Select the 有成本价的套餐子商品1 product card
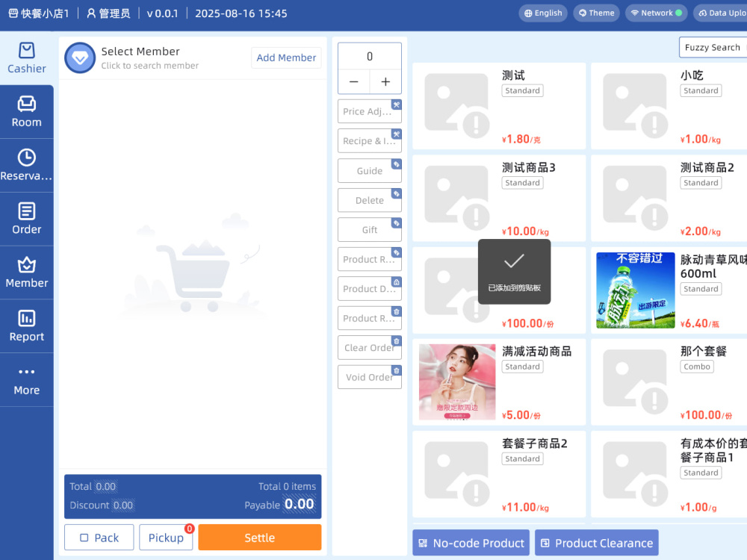747x560 pixels. (669, 474)
